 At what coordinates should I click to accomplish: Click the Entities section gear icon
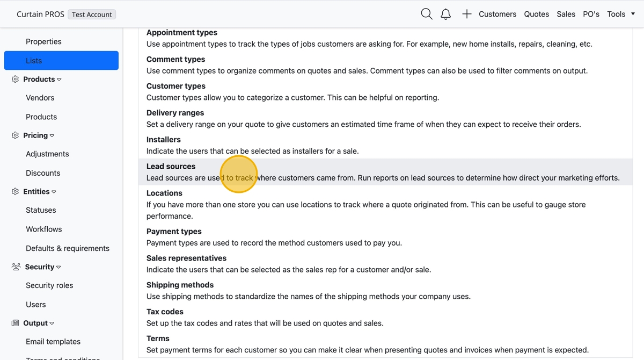pyautogui.click(x=15, y=191)
